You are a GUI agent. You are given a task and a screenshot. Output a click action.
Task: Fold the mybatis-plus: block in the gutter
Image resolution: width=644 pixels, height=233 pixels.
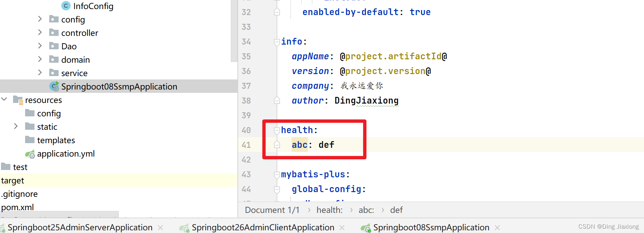[277, 175]
